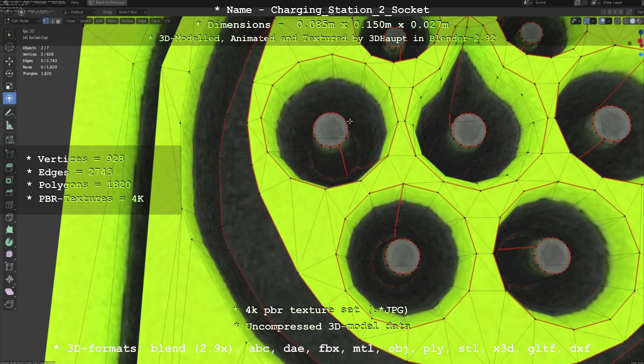
Task: Click the Scene name field
Action: [x=553, y=2]
